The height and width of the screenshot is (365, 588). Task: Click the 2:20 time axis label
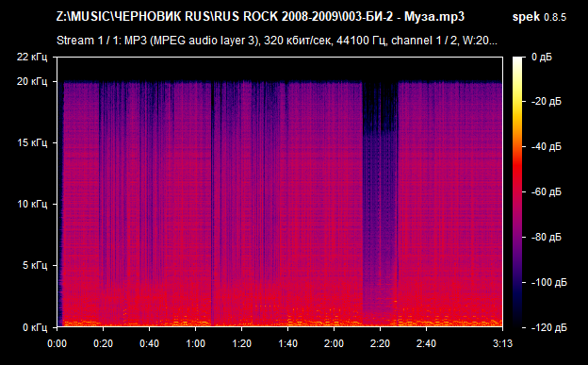380,343
